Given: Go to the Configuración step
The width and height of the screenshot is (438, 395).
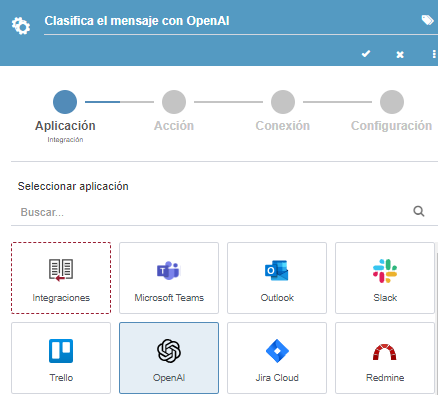Looking at the screenshot, I should click(392, 102).
